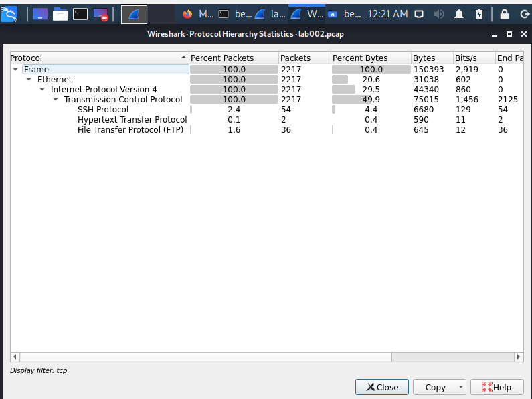Maximize the Protocol Hierarchy window
This screenshot has height=399, width=532.
pos(509,34)
